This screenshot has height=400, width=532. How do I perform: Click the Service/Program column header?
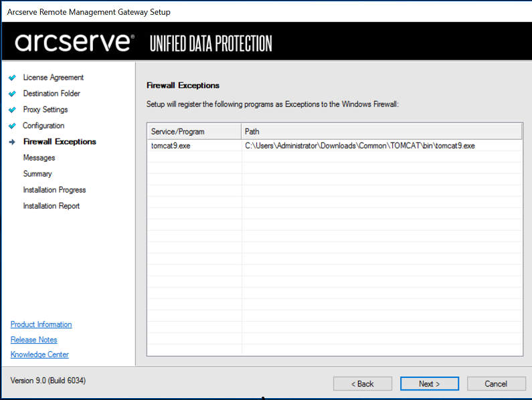195,132
